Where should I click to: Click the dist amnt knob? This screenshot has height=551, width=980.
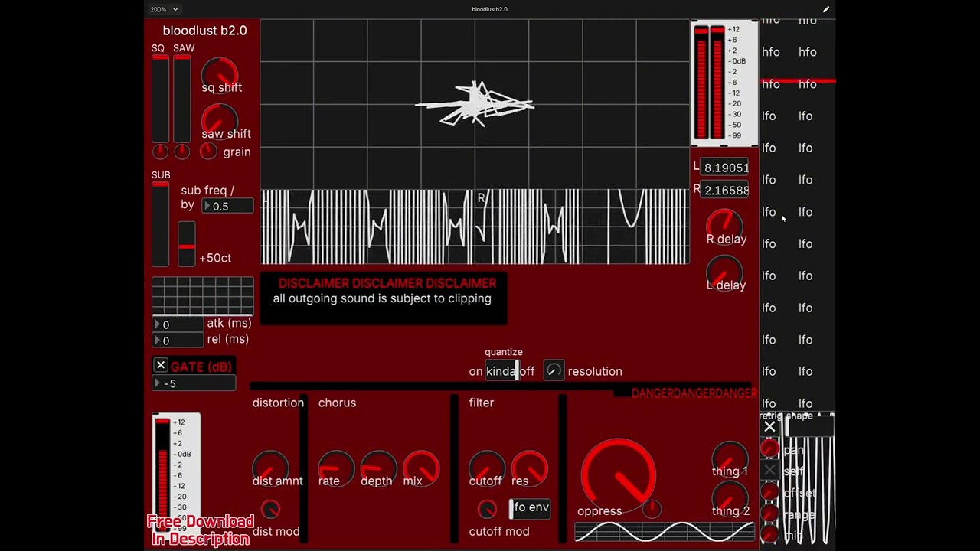point(270,469)
